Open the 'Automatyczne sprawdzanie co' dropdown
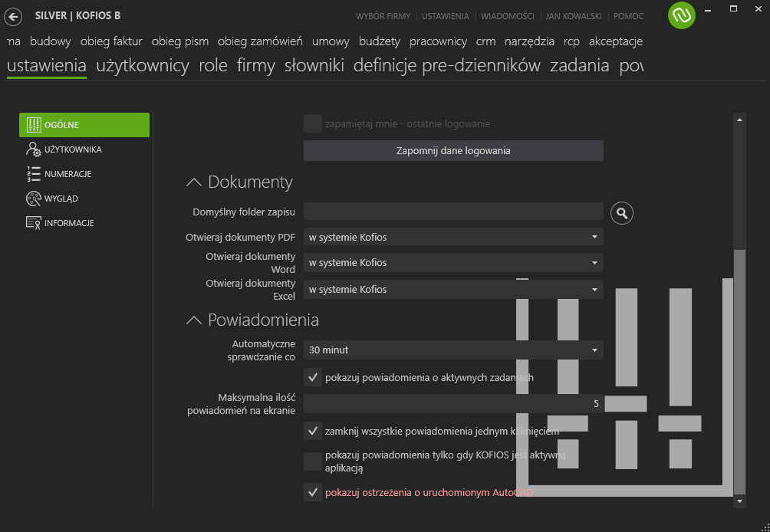The height and width of the screenshot is (532, 770). click(x=453, y=350)
